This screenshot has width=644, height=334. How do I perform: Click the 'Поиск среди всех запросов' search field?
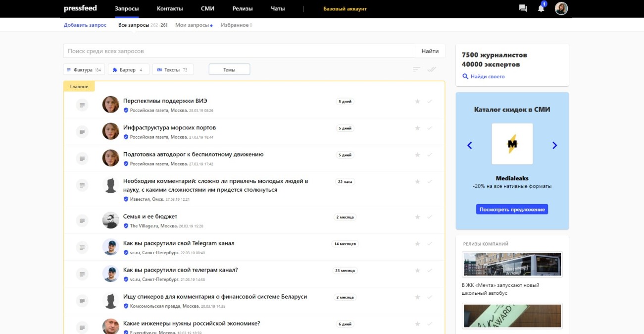(x=239, y=51)
